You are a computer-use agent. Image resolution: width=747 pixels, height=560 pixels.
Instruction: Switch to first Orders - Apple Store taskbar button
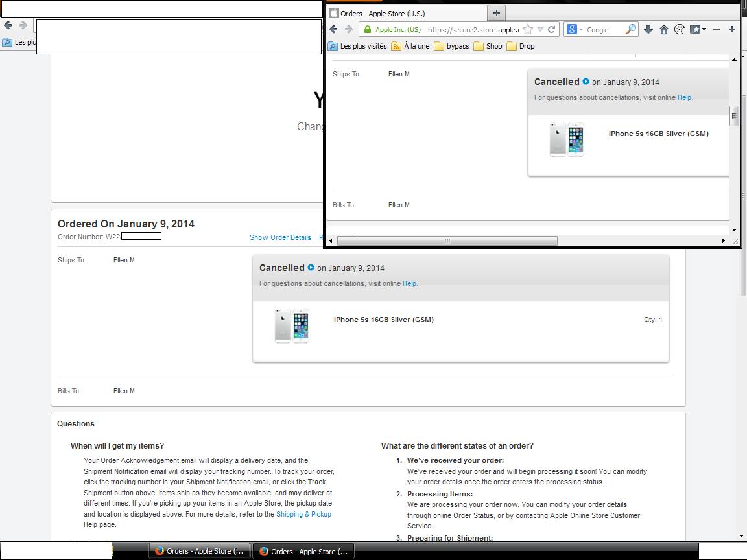[200, 551]
